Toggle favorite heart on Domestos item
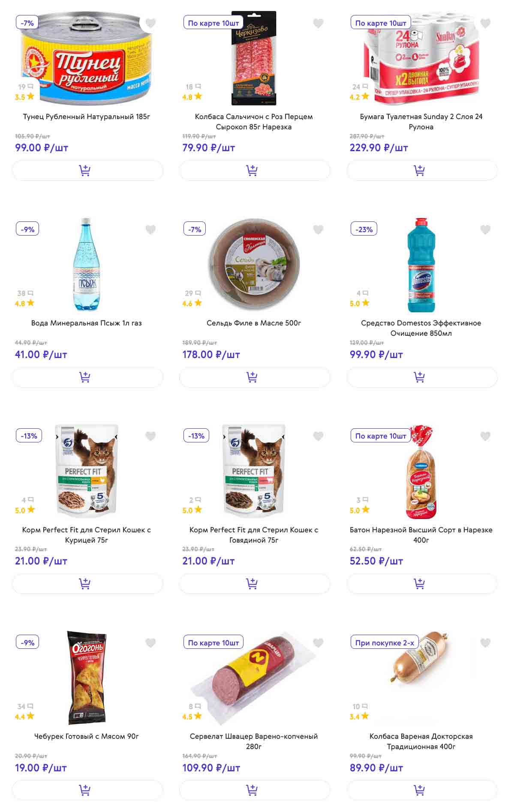The height and width of the screenshot is (812, 508). pos(485,230)
